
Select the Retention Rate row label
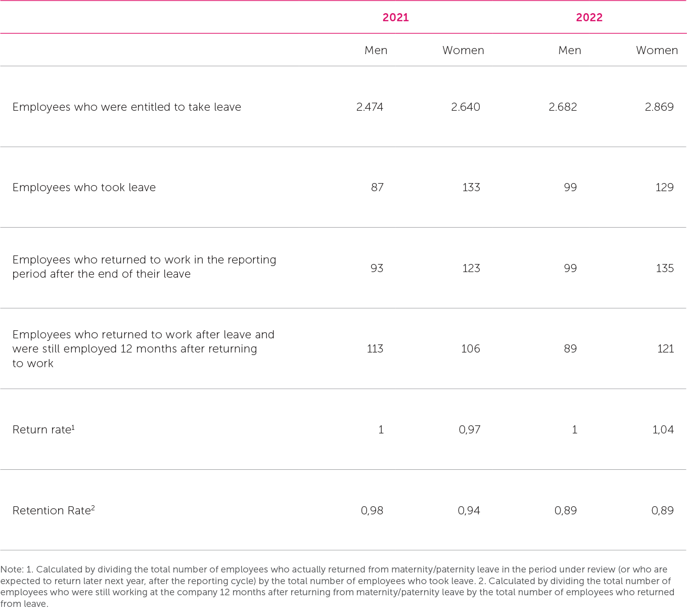click(53, 510)
